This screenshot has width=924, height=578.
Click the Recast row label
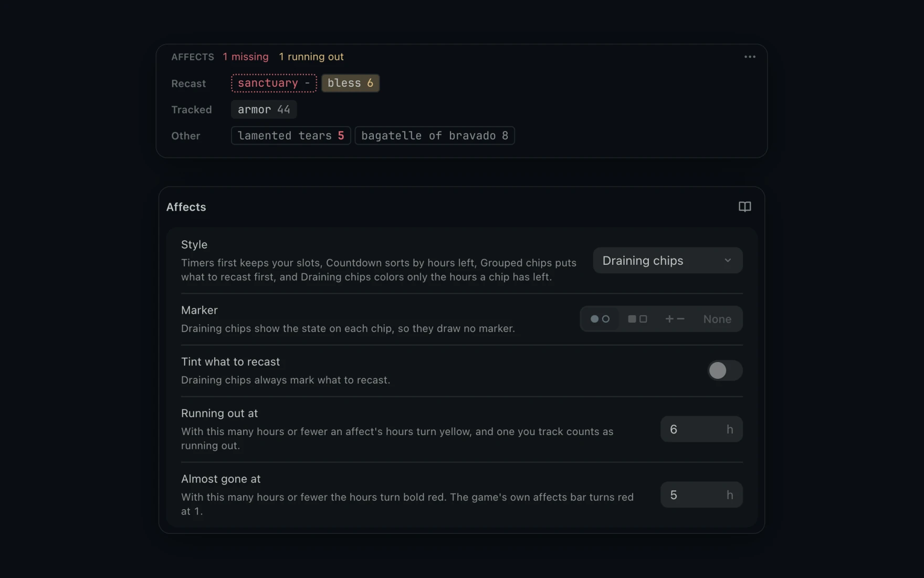click(188, 84)
